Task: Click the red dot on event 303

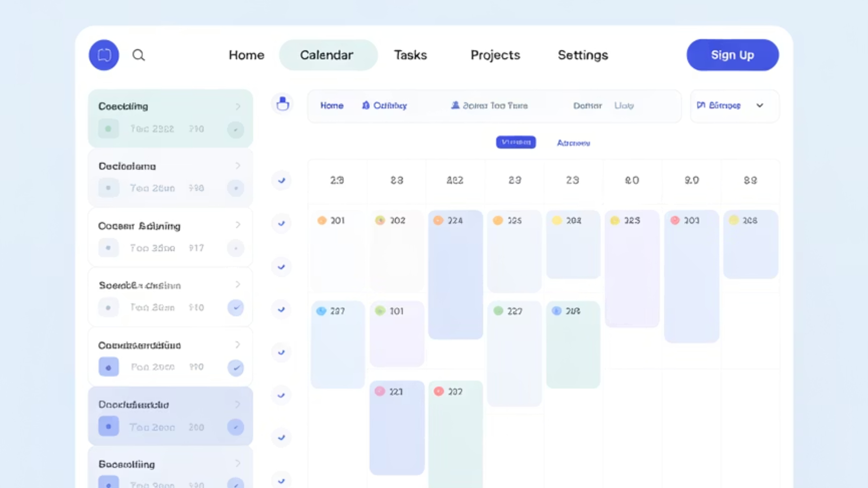Action: point(675,221)
